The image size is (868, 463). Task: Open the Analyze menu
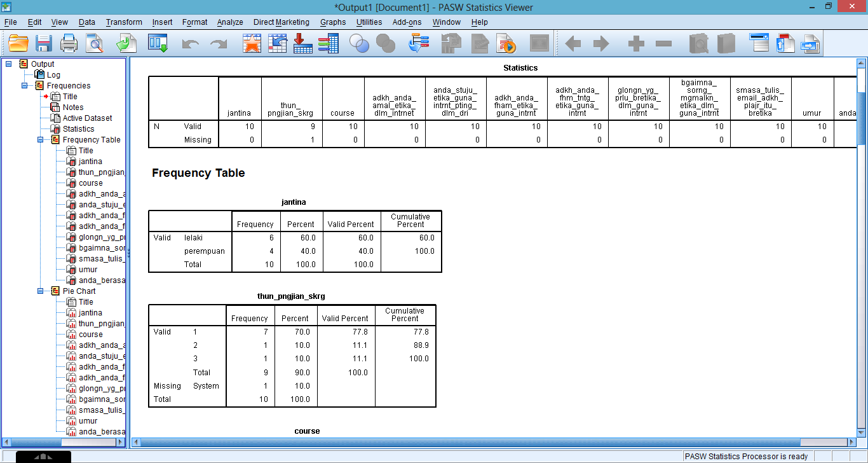(230, 22)
